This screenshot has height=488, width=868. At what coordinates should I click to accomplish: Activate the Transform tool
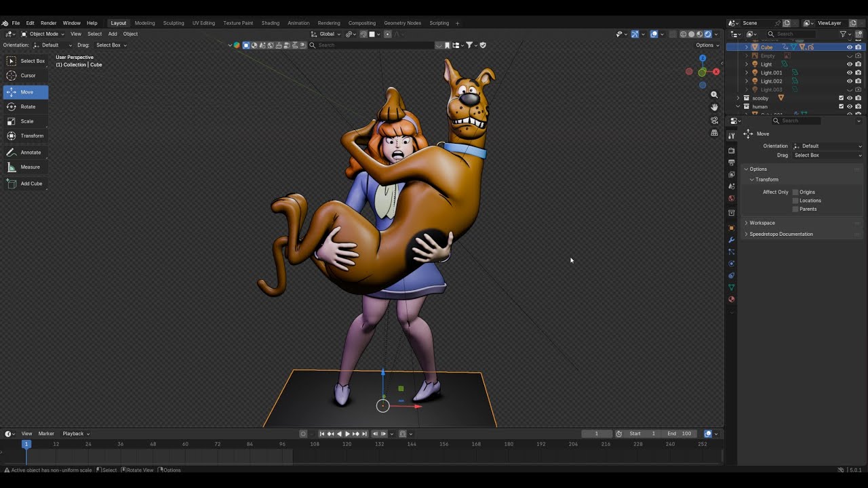pyautogui.click(x=26, y=136)
